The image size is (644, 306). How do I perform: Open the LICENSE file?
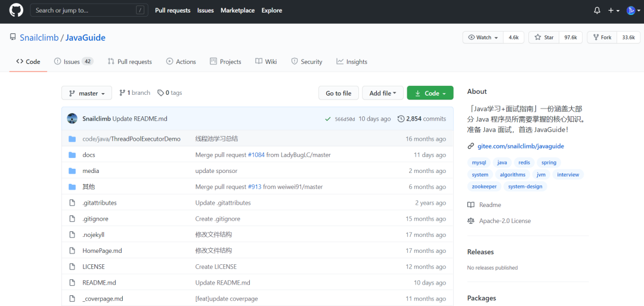(x=94, y=267)
